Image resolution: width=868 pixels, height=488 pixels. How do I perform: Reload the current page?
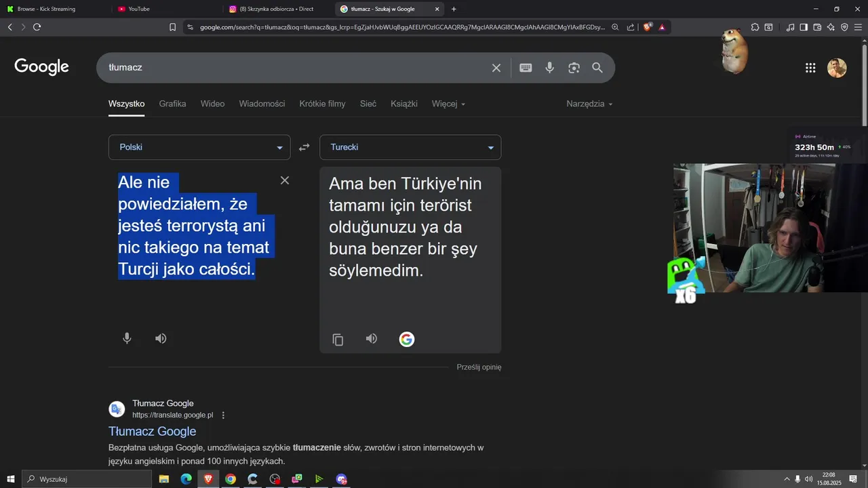(37, 27)
